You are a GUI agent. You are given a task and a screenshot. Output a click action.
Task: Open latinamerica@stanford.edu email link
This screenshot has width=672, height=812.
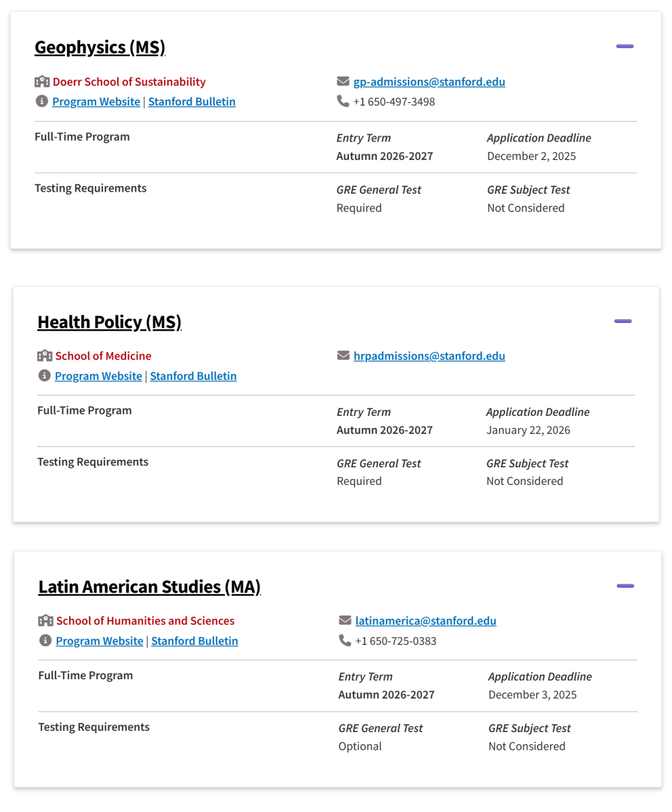(x=425, y=621)
